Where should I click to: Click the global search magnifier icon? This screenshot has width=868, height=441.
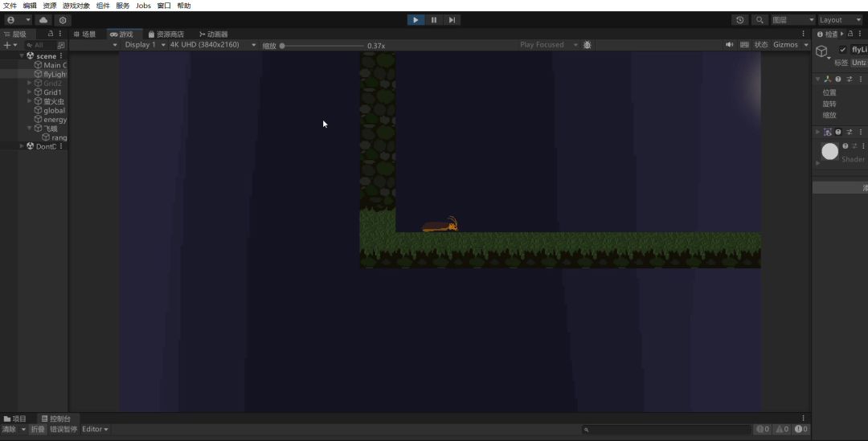(759, 20)
